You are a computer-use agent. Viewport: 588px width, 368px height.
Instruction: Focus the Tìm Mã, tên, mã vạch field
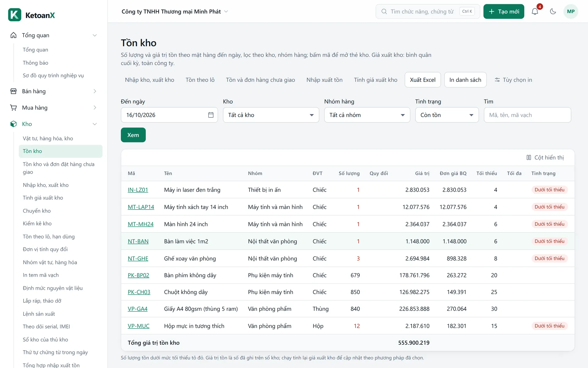(527, 115)
